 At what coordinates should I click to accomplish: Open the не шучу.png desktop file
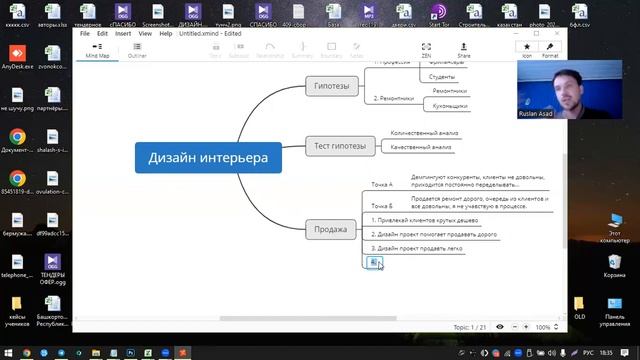click(x=18, y=99)
